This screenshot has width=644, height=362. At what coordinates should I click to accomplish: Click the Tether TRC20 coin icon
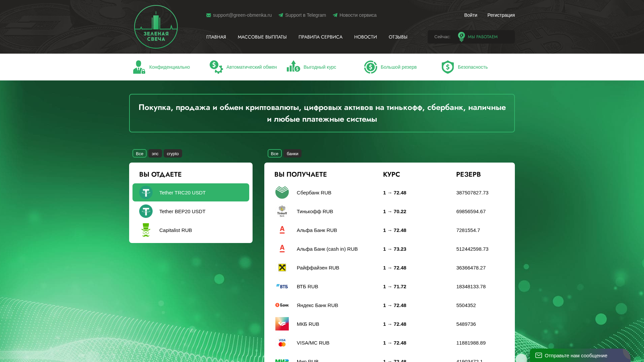click(x=146, y=192)
